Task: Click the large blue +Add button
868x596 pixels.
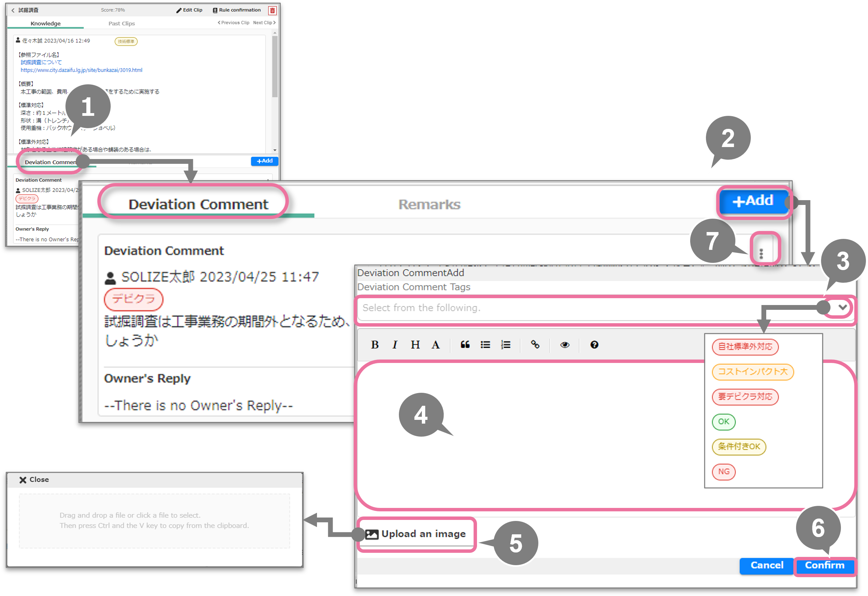Action: pos(753,201)
